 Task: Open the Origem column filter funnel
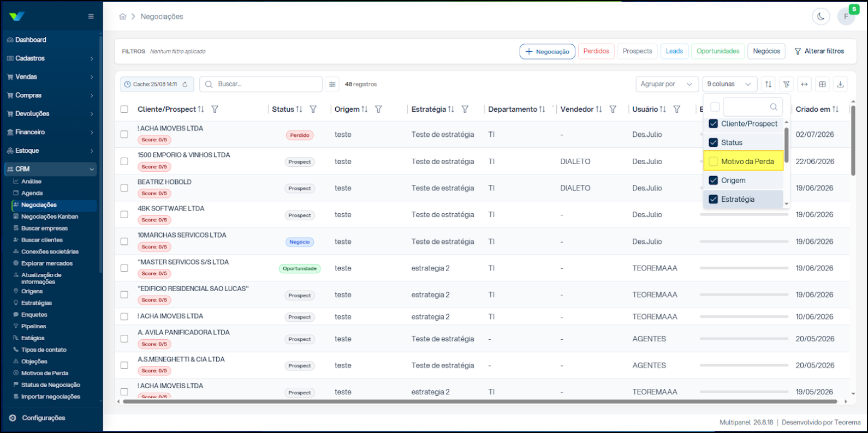pos(378,109)
